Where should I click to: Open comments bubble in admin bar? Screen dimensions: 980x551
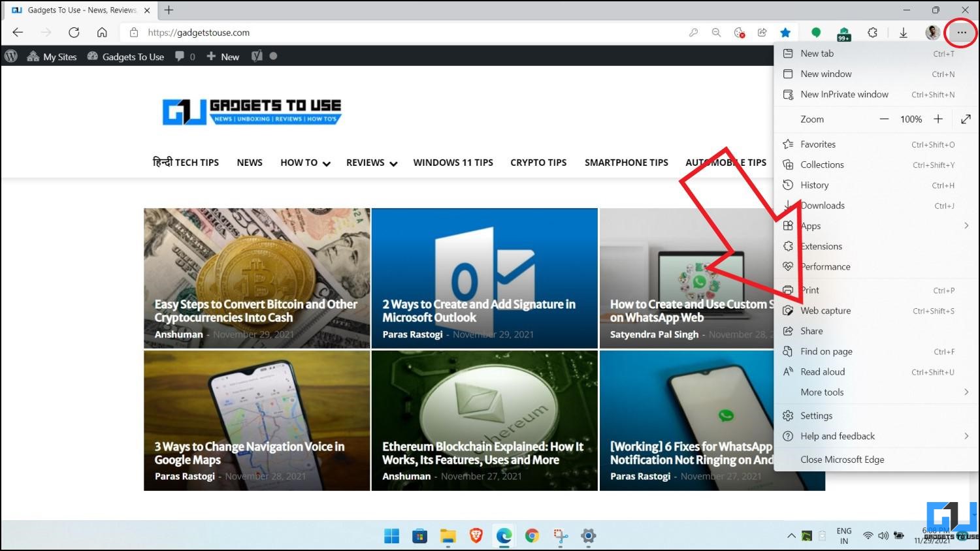[x=185, y=56]
